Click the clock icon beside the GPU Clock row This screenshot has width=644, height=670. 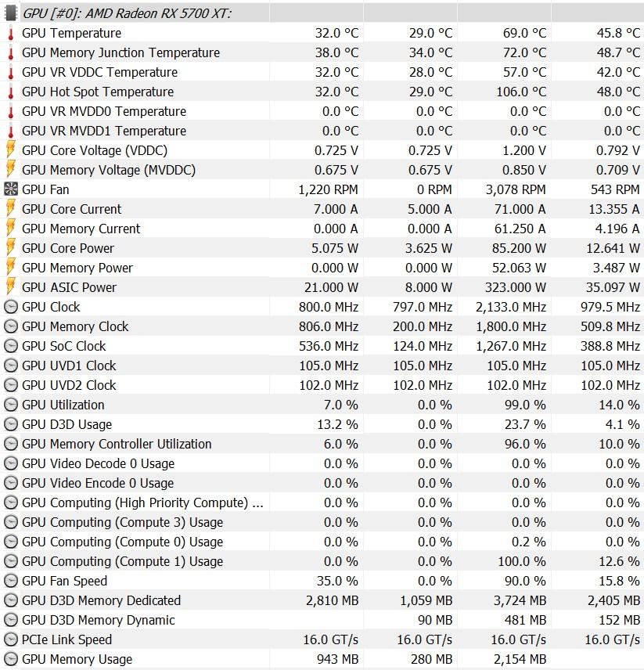click(11, 307)
